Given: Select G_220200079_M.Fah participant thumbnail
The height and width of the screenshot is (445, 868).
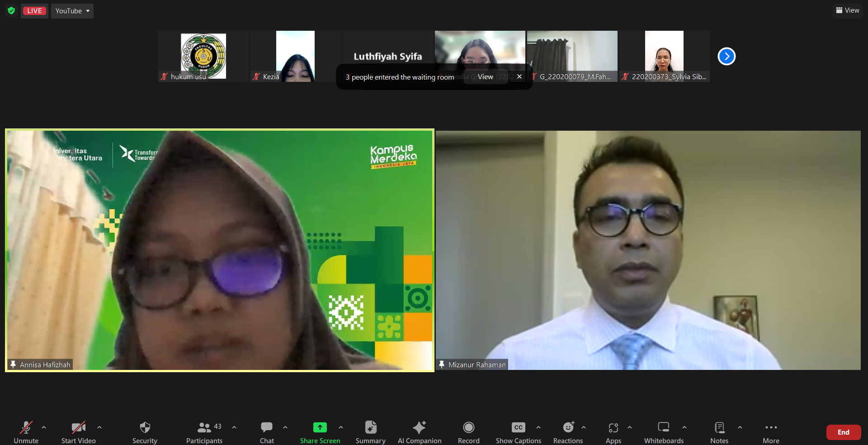Looking at the screenshot, I should pos(572,56).
